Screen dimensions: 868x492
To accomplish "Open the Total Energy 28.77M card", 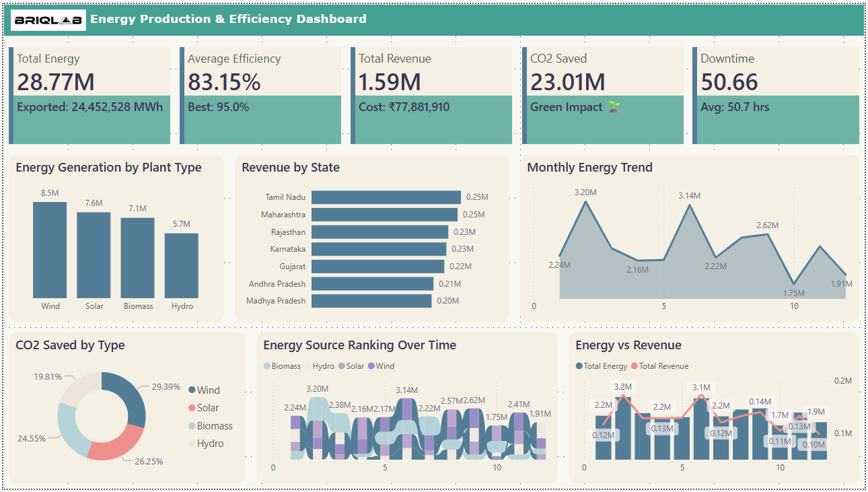I will (89, 81).
